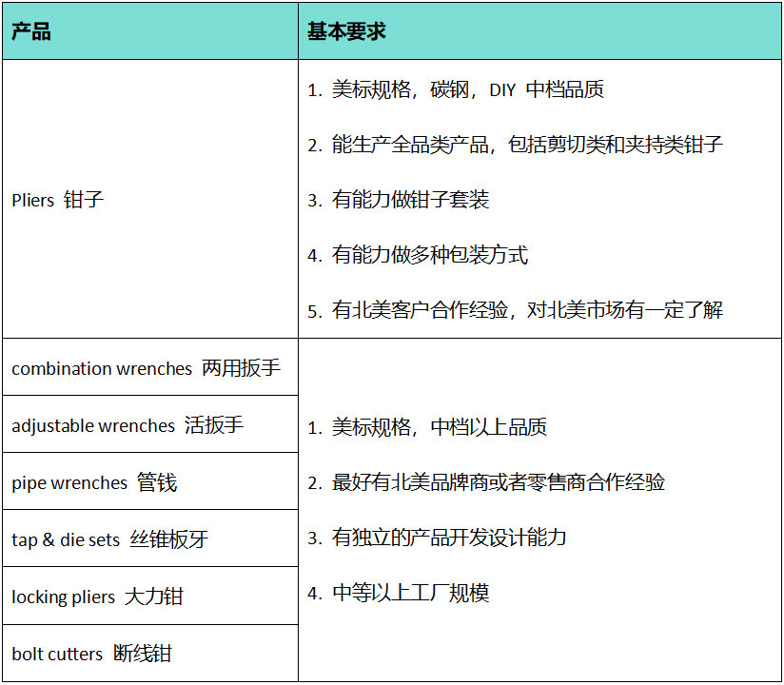
Task: Select the pipe wrenches 管钱 cell
Action: coord(94,482)
